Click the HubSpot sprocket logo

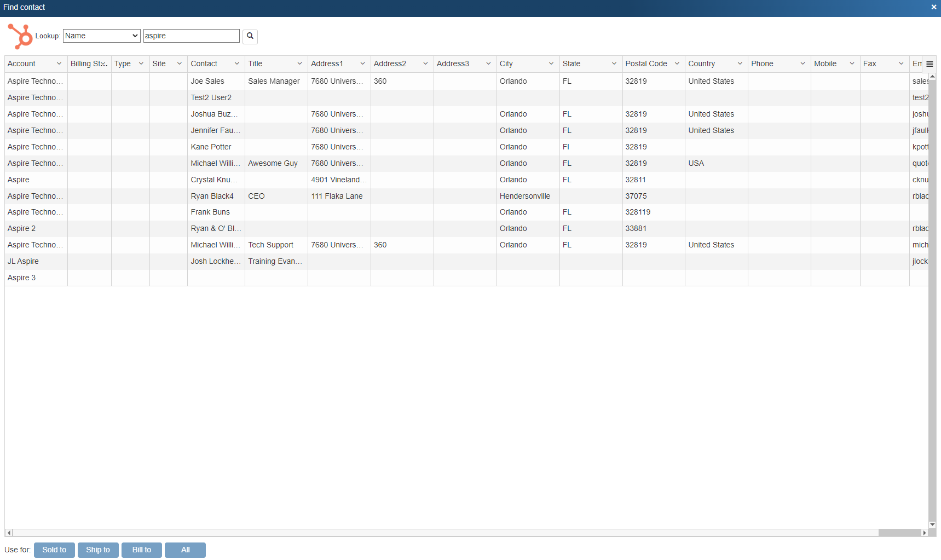click(20, 36)
